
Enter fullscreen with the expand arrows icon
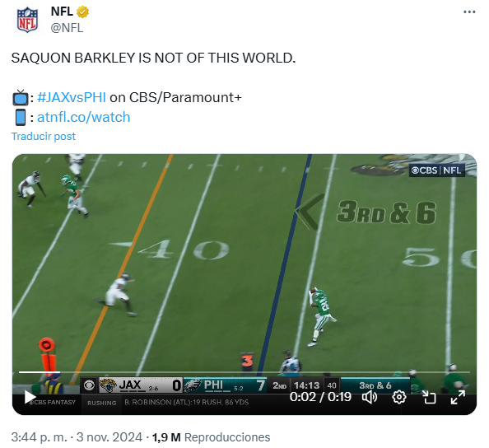(458, 397)
